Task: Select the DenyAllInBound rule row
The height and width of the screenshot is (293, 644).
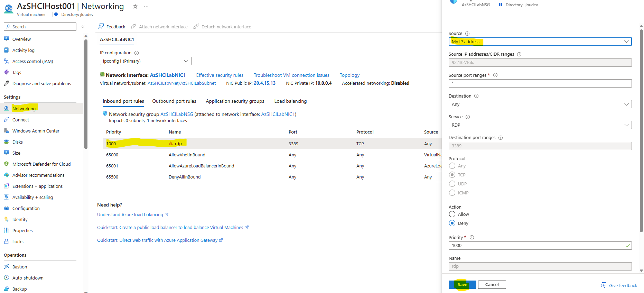Action: click(x=272, y=177)
